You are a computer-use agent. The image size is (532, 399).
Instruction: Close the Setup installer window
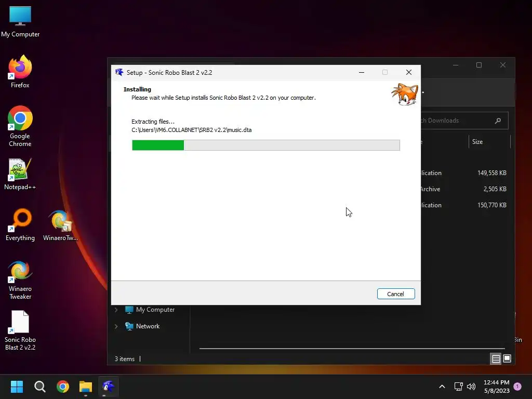408,72
